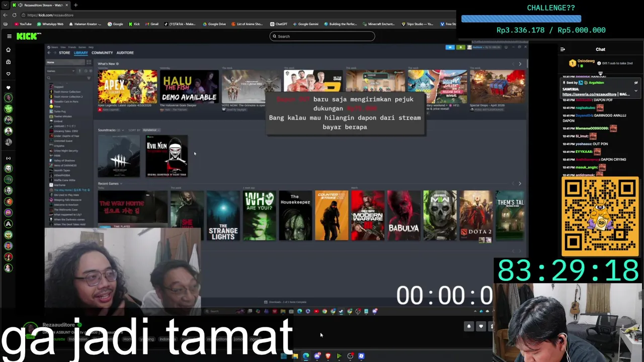Expand the Recent Games dropdown
This screenshot has width=644, height=362.
(121, 184)
